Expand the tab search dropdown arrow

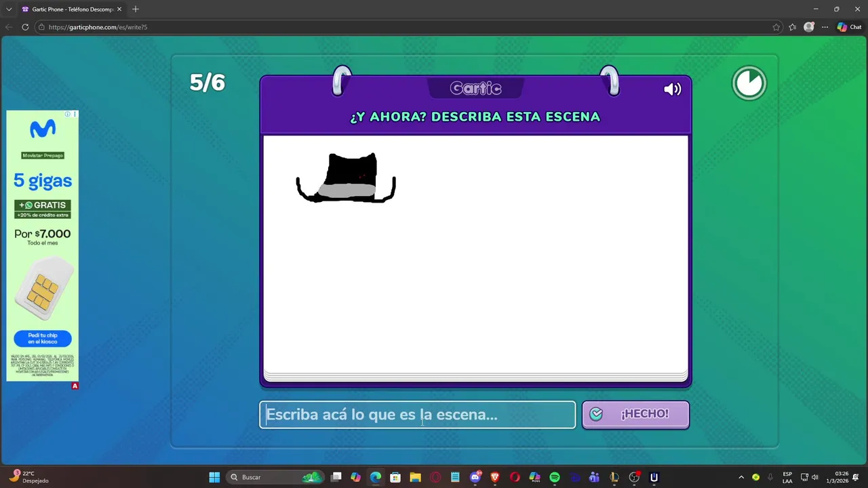click(x=9, y=9)
